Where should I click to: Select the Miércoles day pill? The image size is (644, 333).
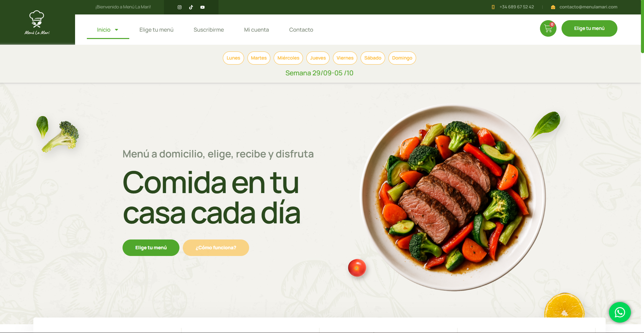[x=288, y=58]
